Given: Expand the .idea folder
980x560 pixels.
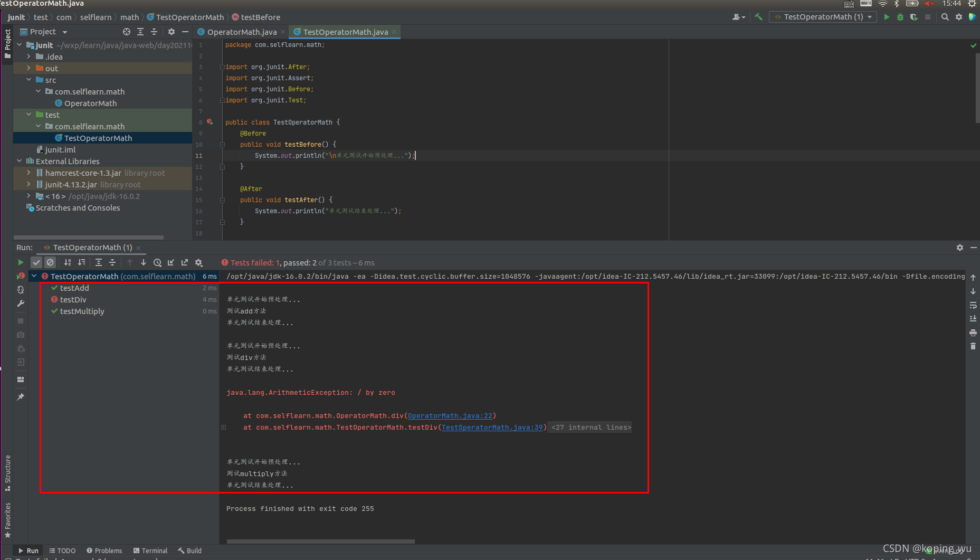Looking at the screenshot, I should click(29, 56).
